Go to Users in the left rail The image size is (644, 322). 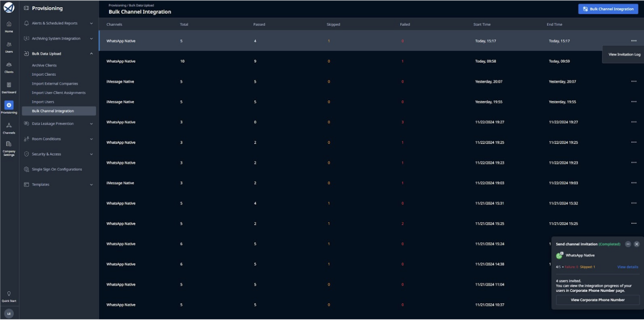click(9, 47)
